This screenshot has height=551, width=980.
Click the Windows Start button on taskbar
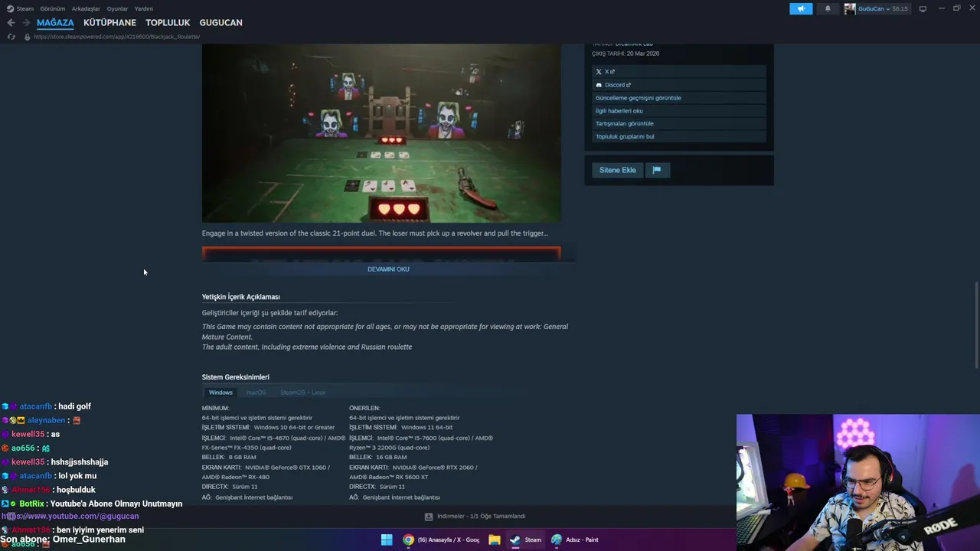click(387, 540)
